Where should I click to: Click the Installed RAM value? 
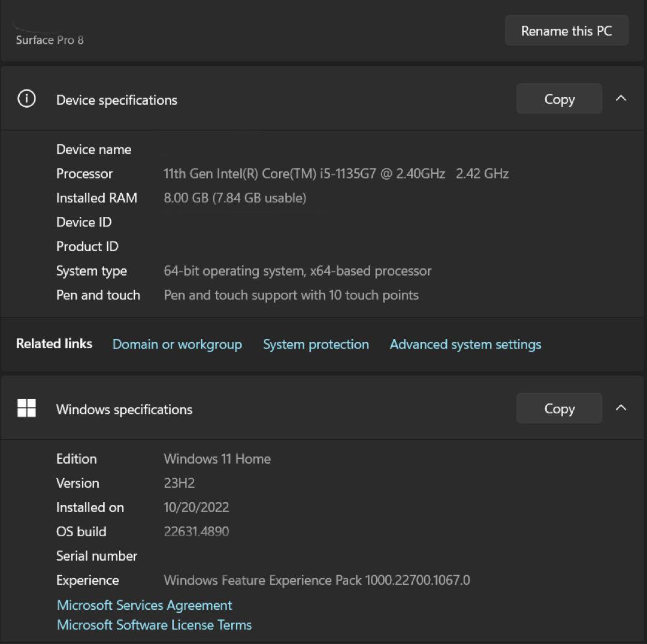tap(235, 198)
